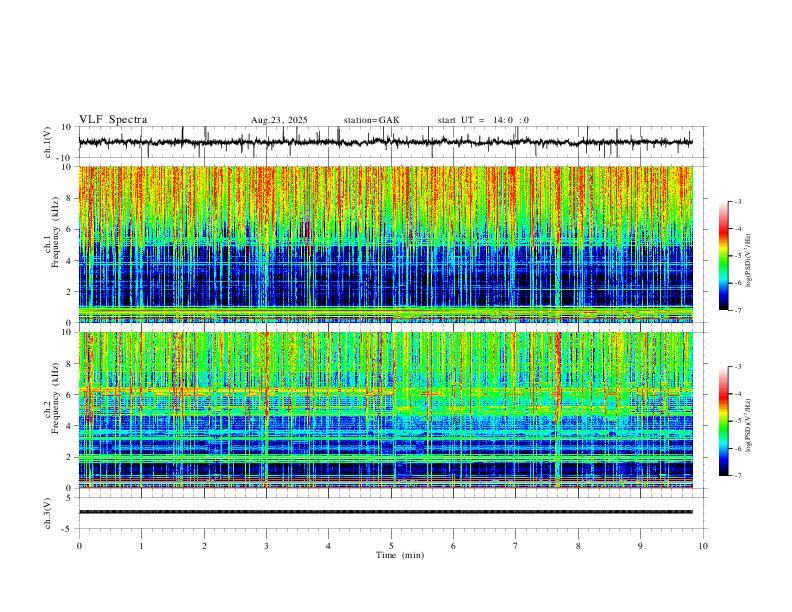Click the ch.2 colorbar scale
This screenshot has height=612, width=792.
tap(723, 421)
